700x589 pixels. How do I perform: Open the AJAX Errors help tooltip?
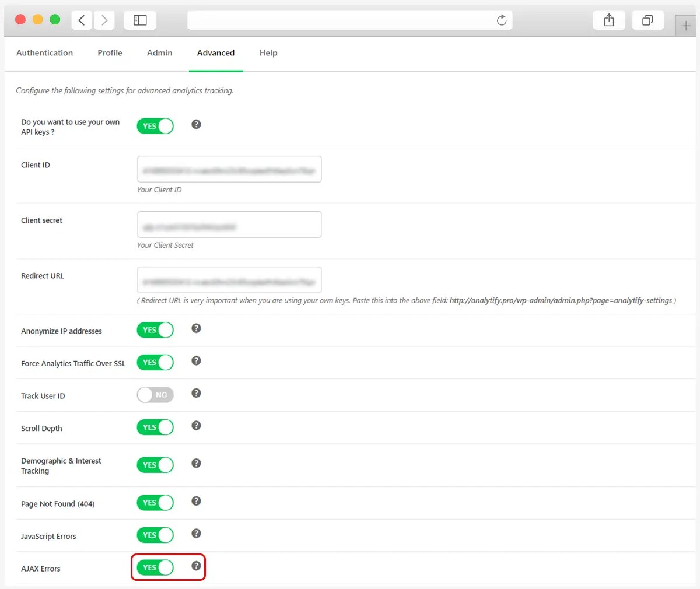[196, 565]
